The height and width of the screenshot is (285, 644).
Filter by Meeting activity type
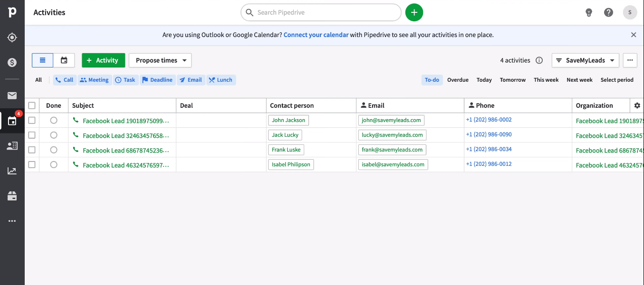point(94,80)
